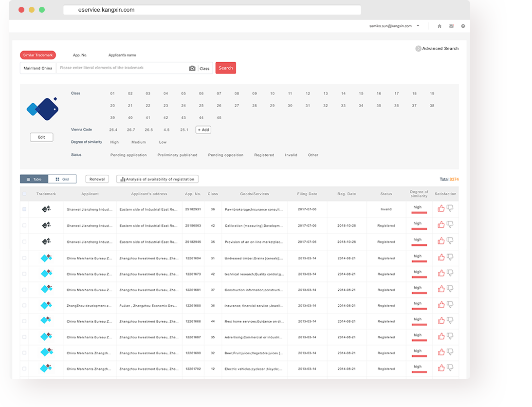The width and height of the screenshot is (532, 407).
Task: Filter by Low degree of similarity
Action: (x=163, y=142)
